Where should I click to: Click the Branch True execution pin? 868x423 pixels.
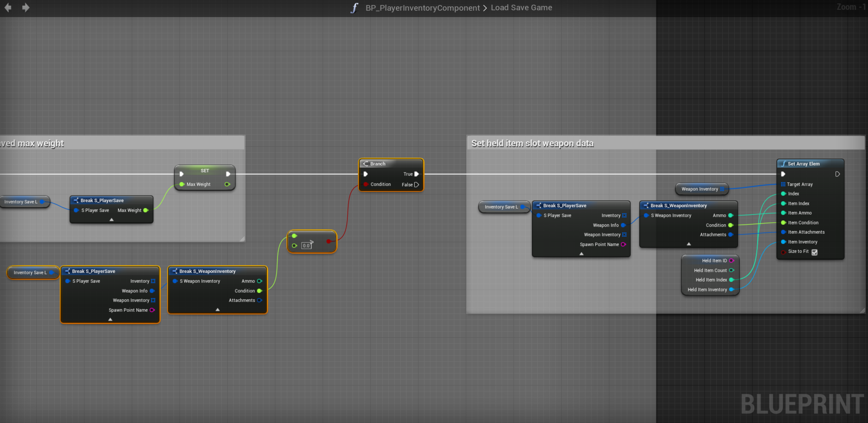(416, 174)
